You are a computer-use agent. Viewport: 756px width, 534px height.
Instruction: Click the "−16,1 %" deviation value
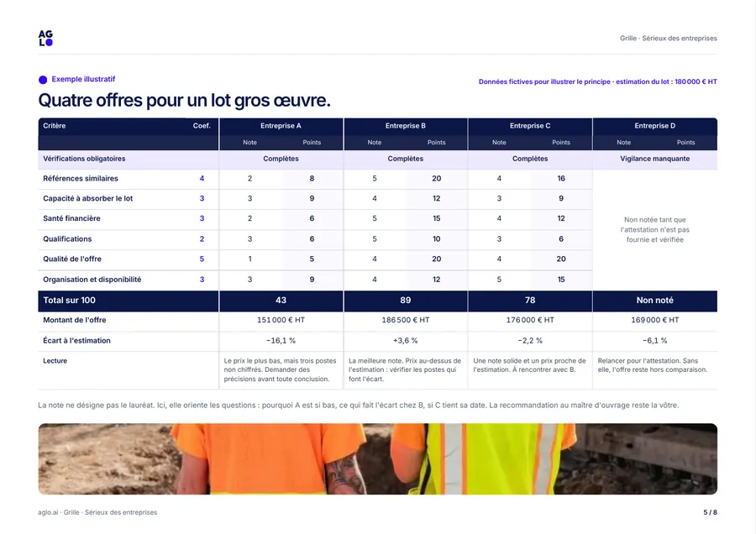(281, 340)
